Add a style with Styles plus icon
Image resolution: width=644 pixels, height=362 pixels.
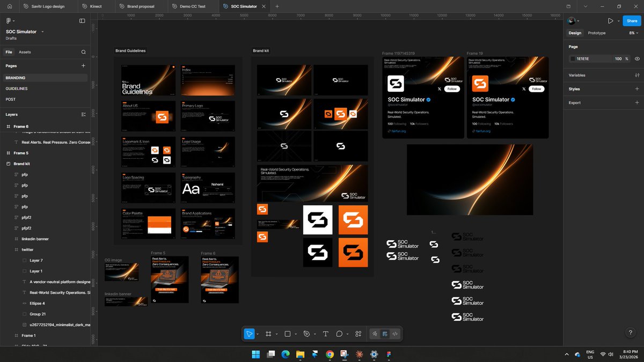coord(637,89)
